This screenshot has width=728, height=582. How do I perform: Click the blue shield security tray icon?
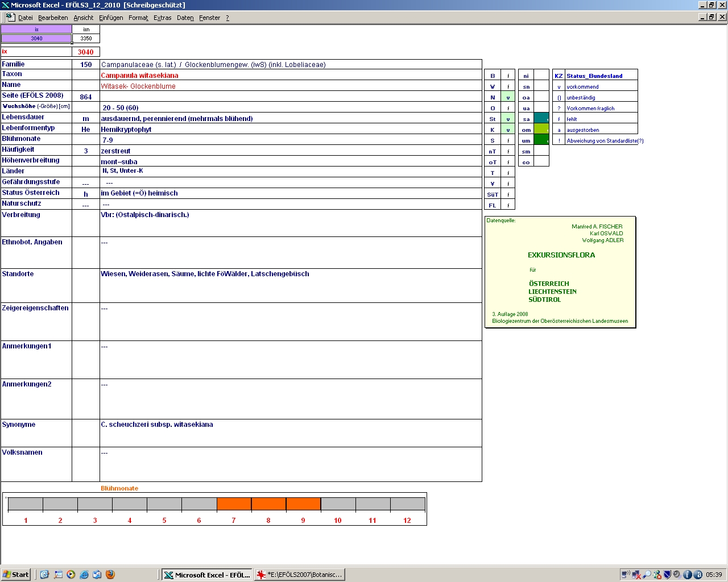click(x=667, y=575)
